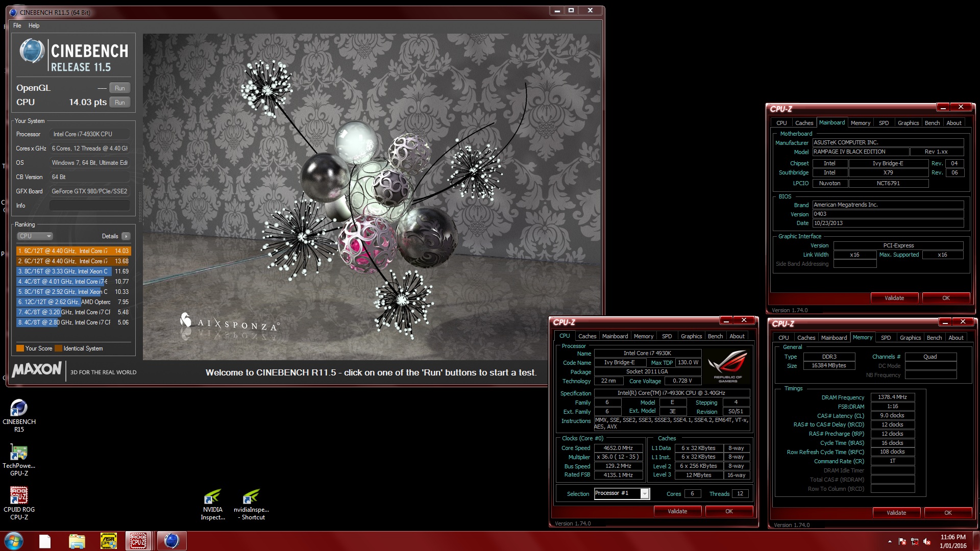
Task: Select Graphics tab in CPU-Z Memory window
Action: click(910, 338)
